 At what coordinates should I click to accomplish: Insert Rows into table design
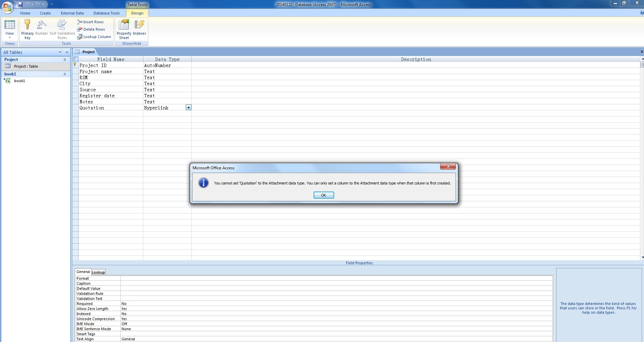[x=90, y=22]
